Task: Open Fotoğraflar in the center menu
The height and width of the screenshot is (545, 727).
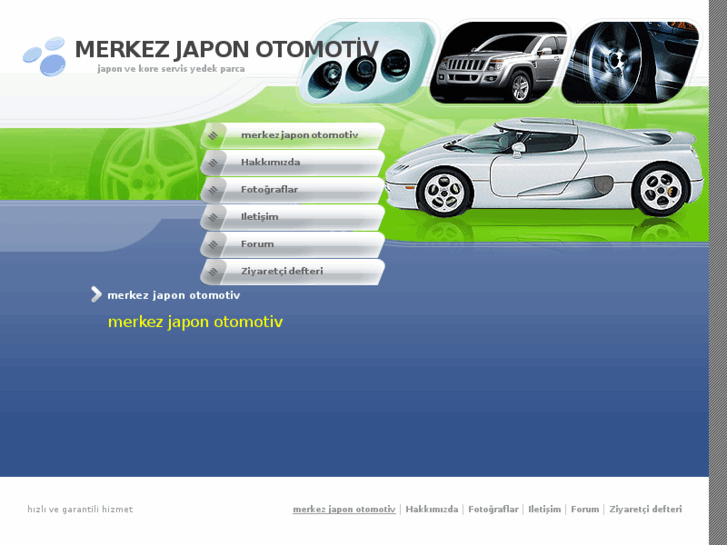Action: pos(293,190)
